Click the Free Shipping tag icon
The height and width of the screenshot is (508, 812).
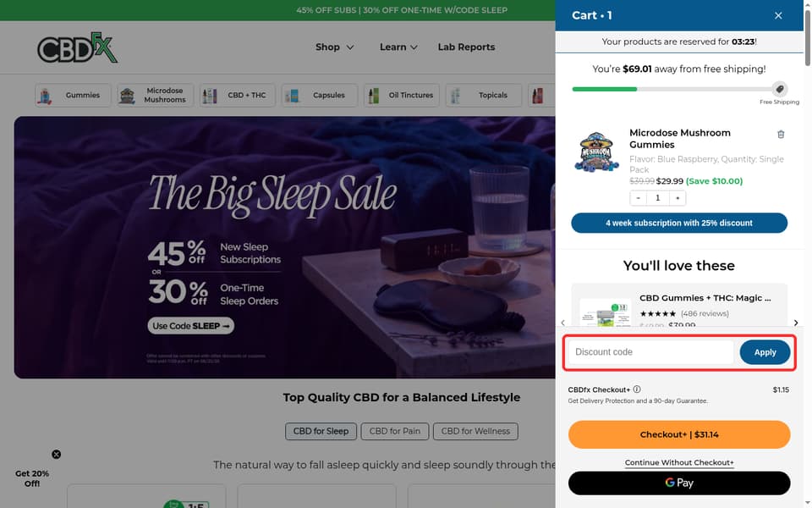(x=779, y=89)
